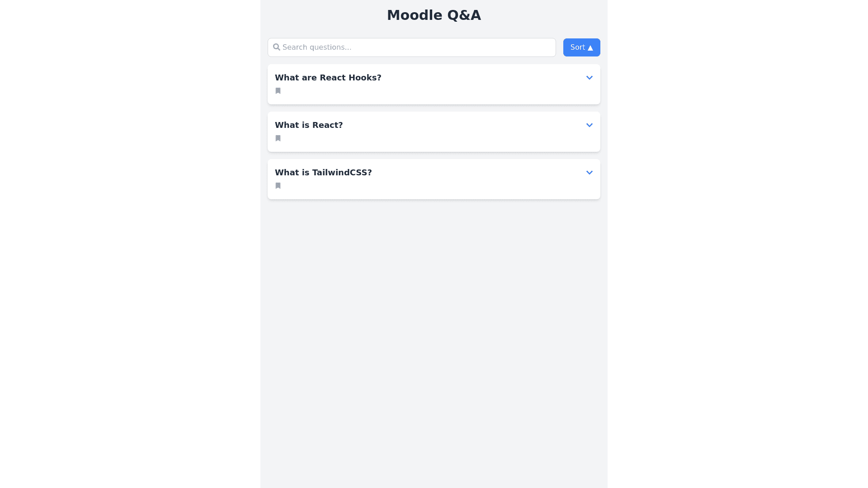Toggle saved state for the React Hooks question
The height and width of the screenshot is (488, 868).
point(278,91)
